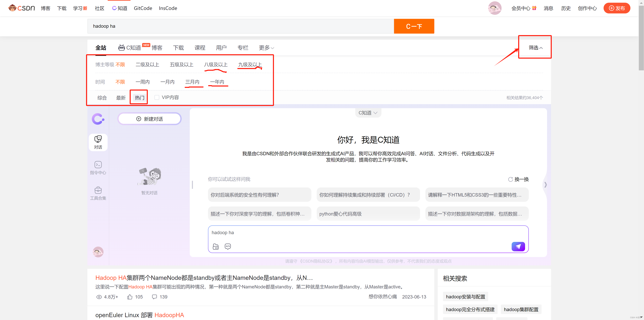
Task: Click the orange C一下 search button
Action: tap(414, 26)
